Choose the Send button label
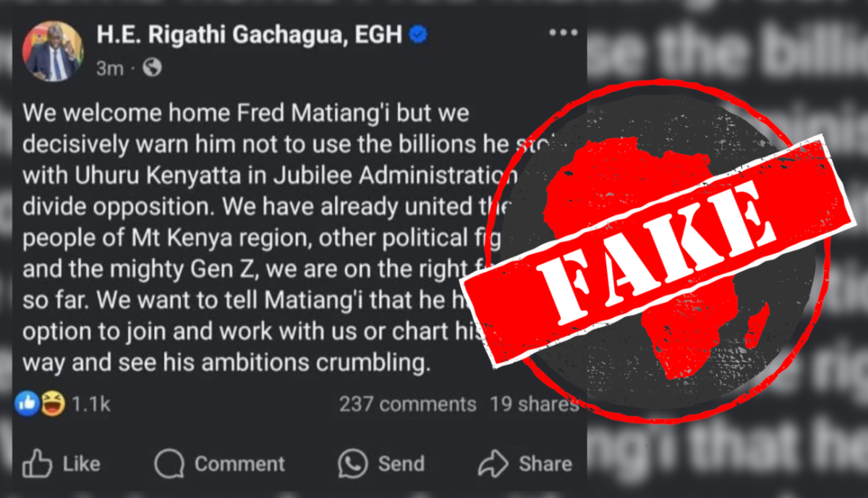The width and height of the screenshot is (868, 498). pyautogui.click(x=401, y=463)
